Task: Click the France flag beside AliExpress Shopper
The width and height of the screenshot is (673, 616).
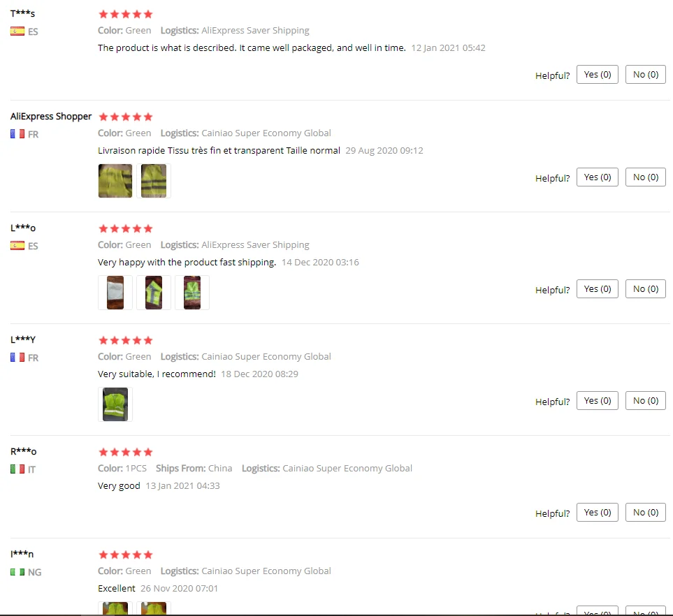Action: pos(17,134)
